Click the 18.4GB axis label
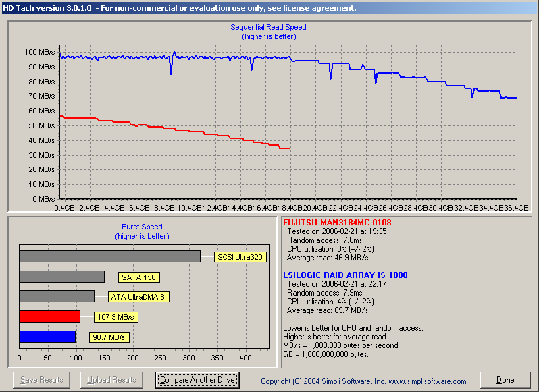The width and height of the screenshot is (539, 392). click(290, 208)
